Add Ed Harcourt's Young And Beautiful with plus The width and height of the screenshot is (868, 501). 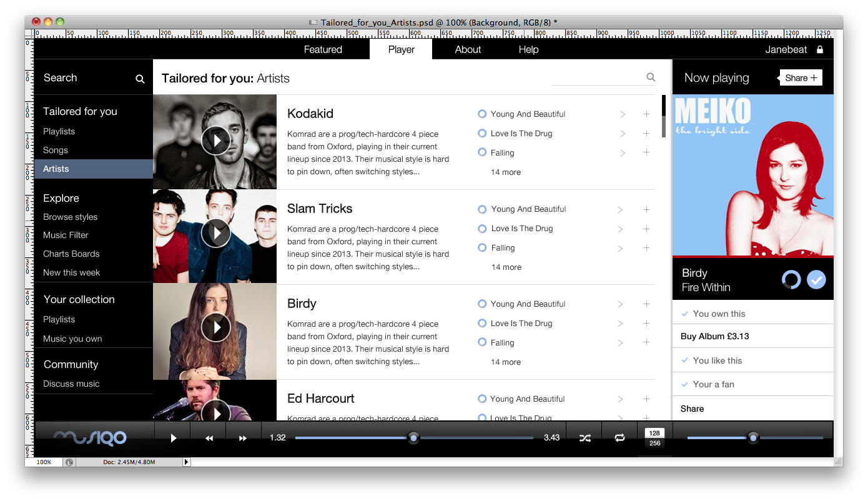click(x=646, y=399)
